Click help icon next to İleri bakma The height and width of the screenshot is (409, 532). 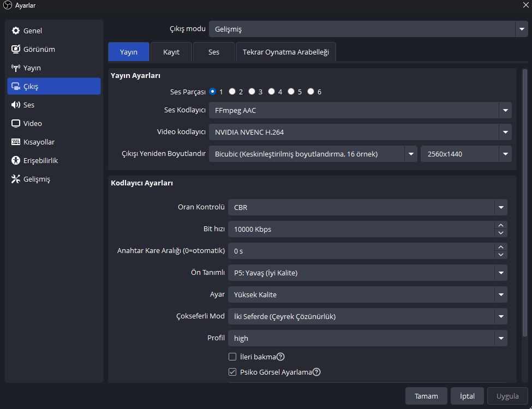point(280,357)
